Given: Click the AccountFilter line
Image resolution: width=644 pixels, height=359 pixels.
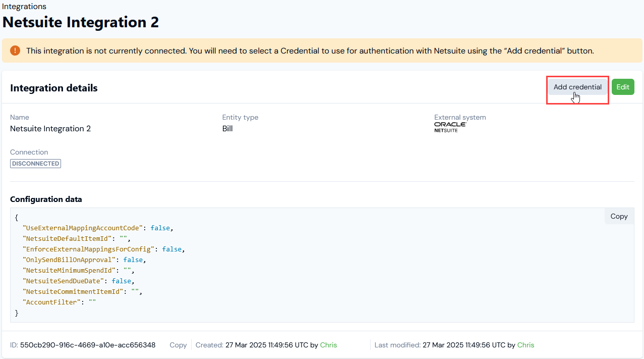Looking at the screenshot, I should (59, 302).
